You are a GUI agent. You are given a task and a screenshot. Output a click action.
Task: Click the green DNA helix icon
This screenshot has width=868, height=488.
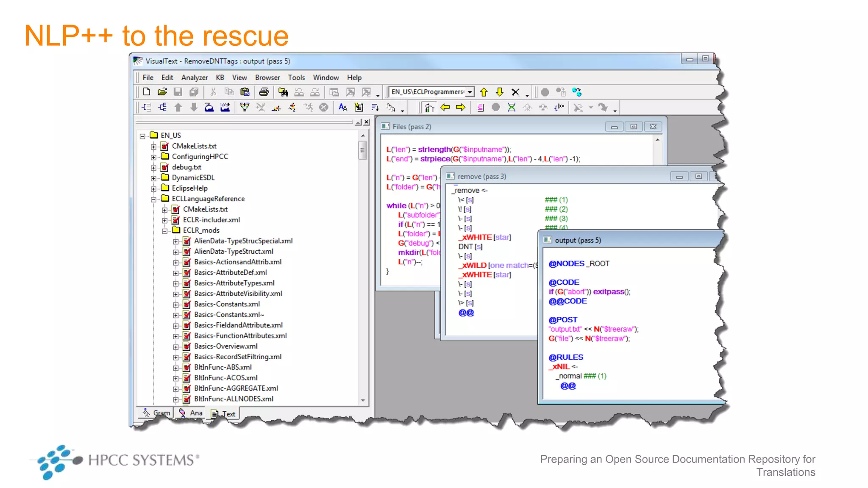pyautogui.click(x=512, y=107)
